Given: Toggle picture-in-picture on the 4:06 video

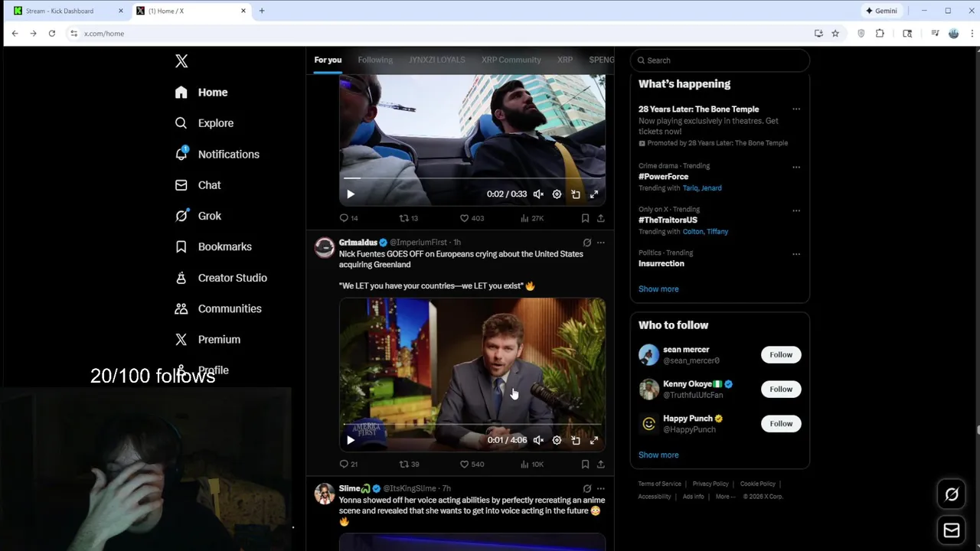Looking at the screenshot, I should click(x=576, y=440).
